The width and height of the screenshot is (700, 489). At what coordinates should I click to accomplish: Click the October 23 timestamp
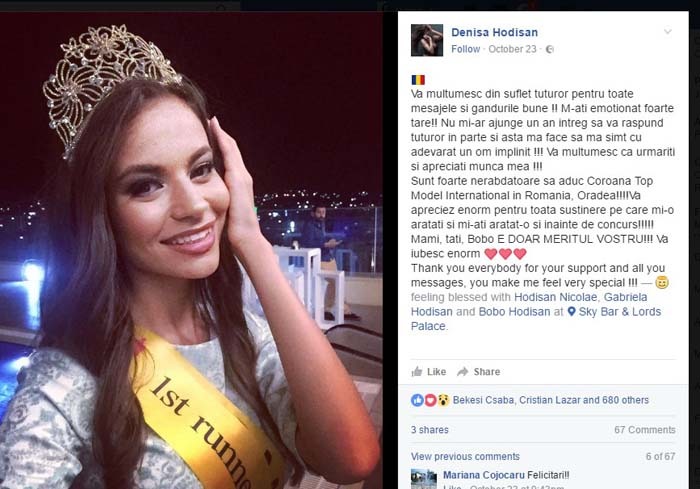point(512,49)
